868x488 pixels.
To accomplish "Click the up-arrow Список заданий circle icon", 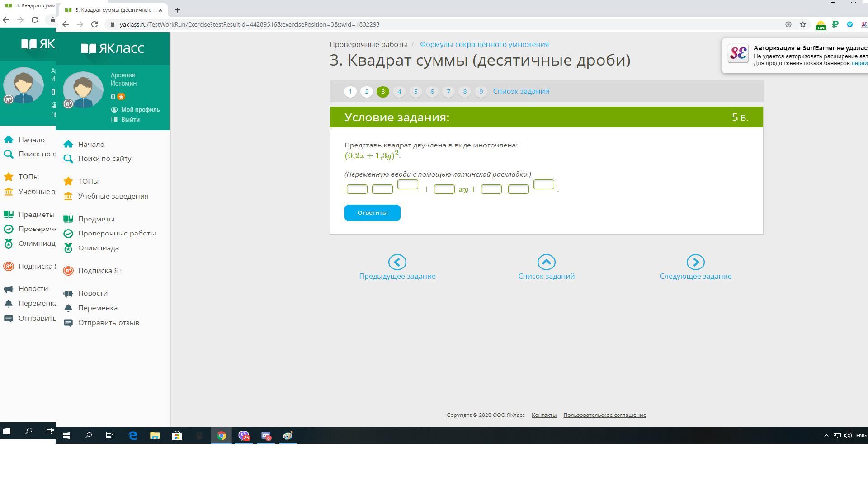I will tap(546, 262).
